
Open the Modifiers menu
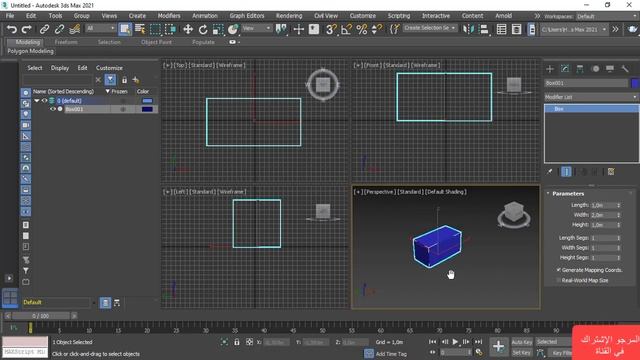pos(169,16)
